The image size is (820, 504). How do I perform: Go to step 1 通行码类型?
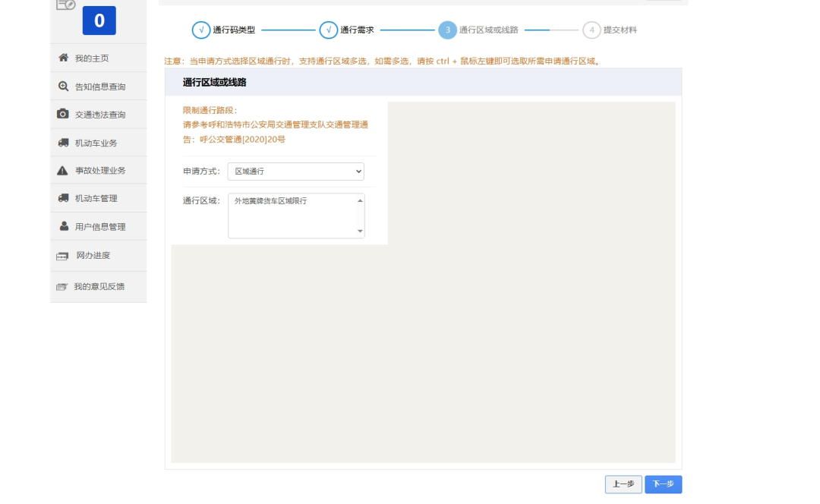201,30
